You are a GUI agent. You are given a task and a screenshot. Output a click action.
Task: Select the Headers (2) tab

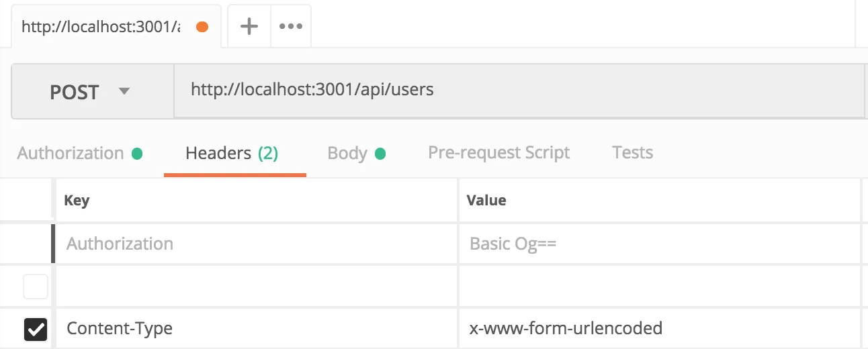pyautogui.click(x=232, y=153)
